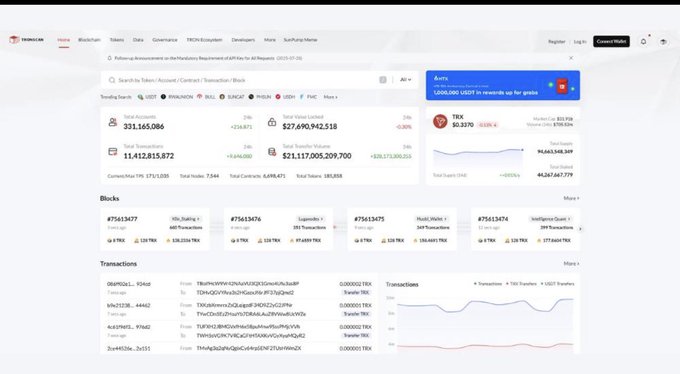Open block #75613475
The height and width of the screenshot is (374, 680).
[x=369, y=219]
